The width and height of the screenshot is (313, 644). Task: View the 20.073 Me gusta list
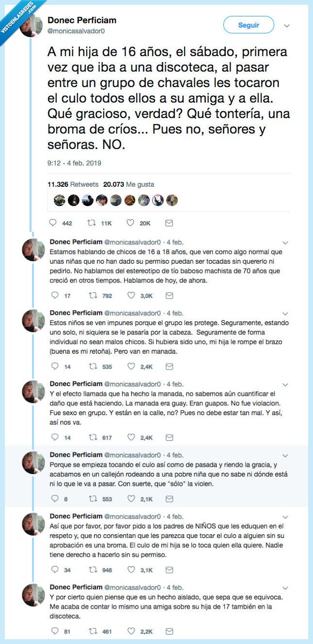click(129, 184)
